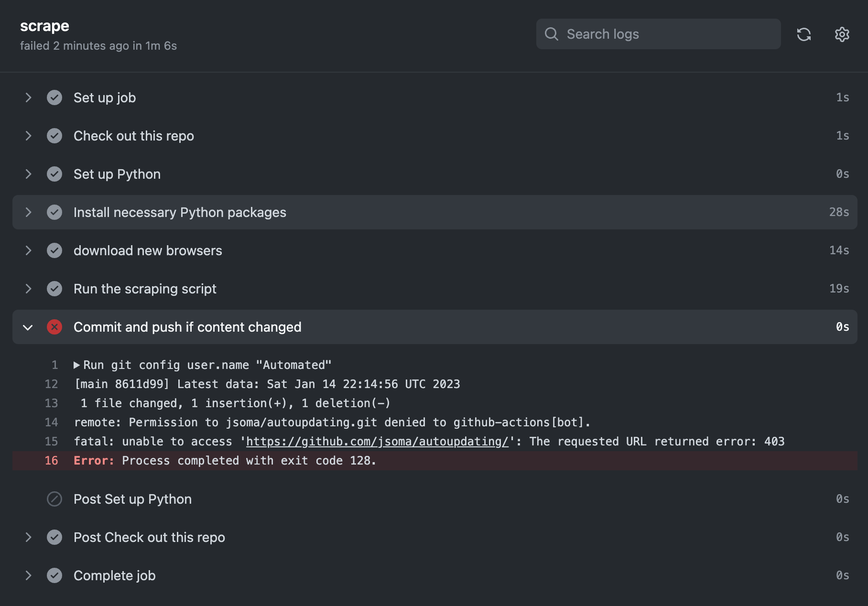Expand the Check out this repo step
The image size is (868, 606).
point(28,136)
